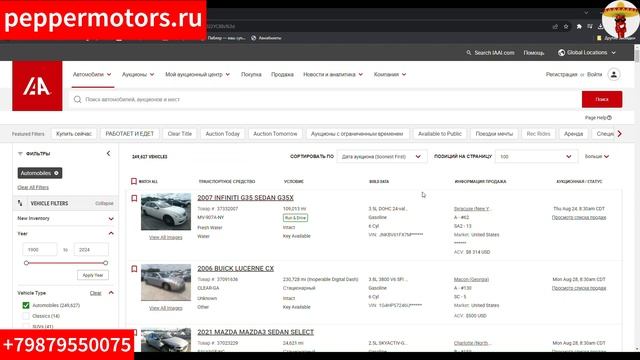The width and height of the screenshot is (640, 360).
Task: Click the Syracuse (New Y.. branch link
Action: click(x=471, y=209)
